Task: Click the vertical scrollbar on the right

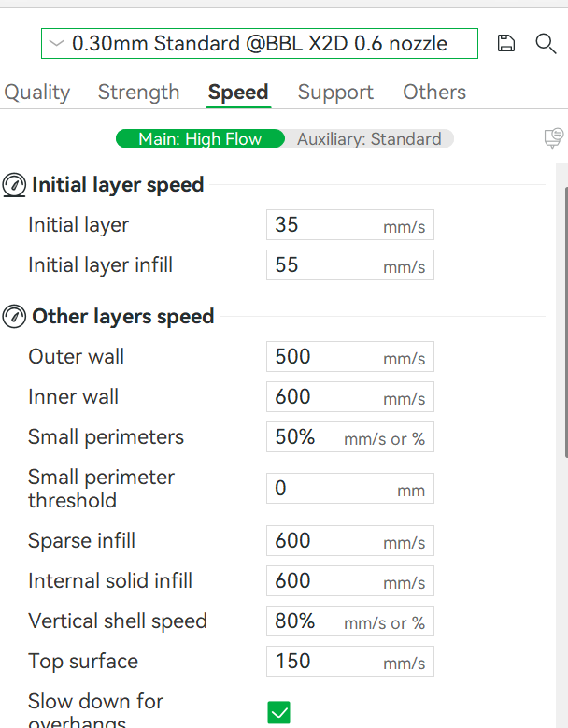Action: (566, 322)
